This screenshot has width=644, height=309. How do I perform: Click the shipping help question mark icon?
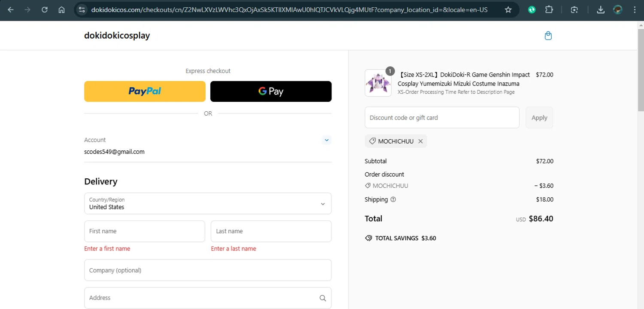point(393,199)
